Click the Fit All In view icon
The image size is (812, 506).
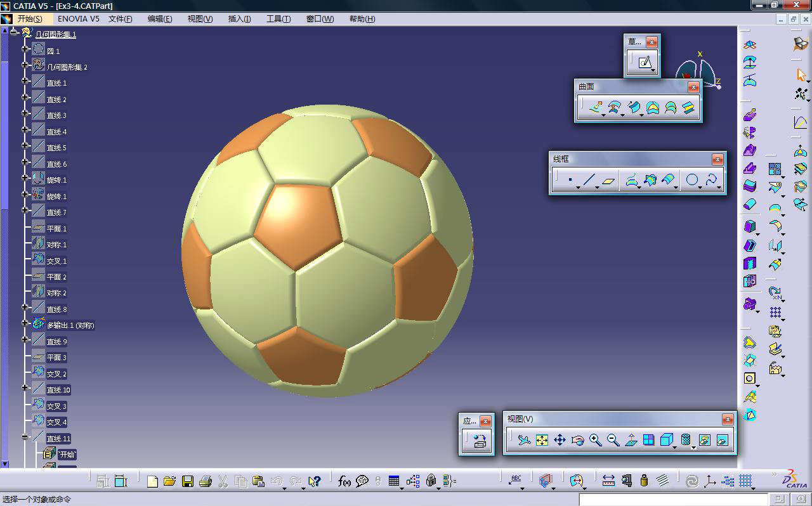(x=542, y=440)
